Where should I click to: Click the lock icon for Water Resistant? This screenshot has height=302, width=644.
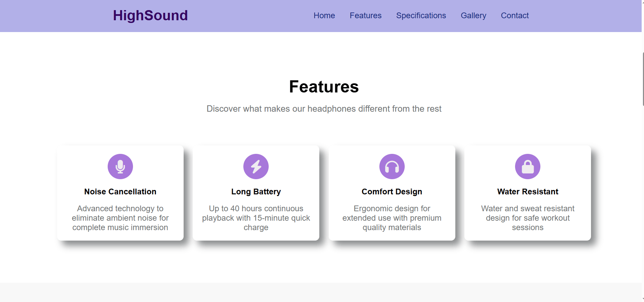pyautogui.click(x=528, y=167)
